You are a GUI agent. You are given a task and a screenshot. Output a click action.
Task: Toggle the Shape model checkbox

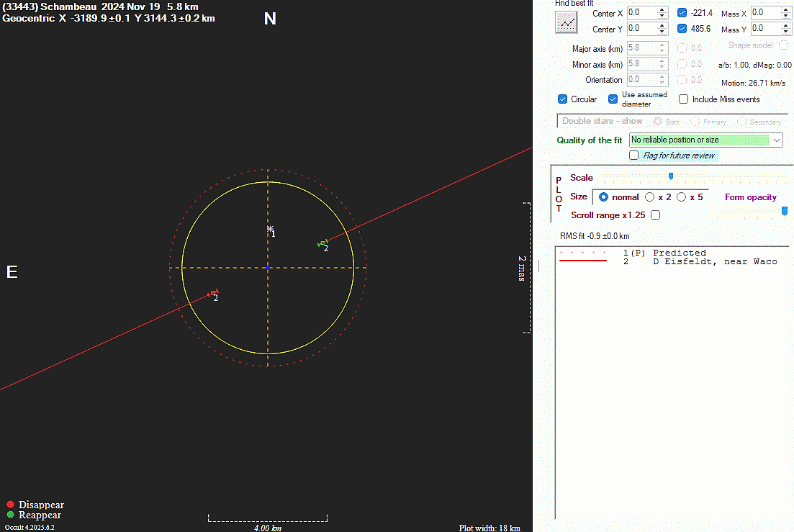pyautogui.click(x=784, y=45)
